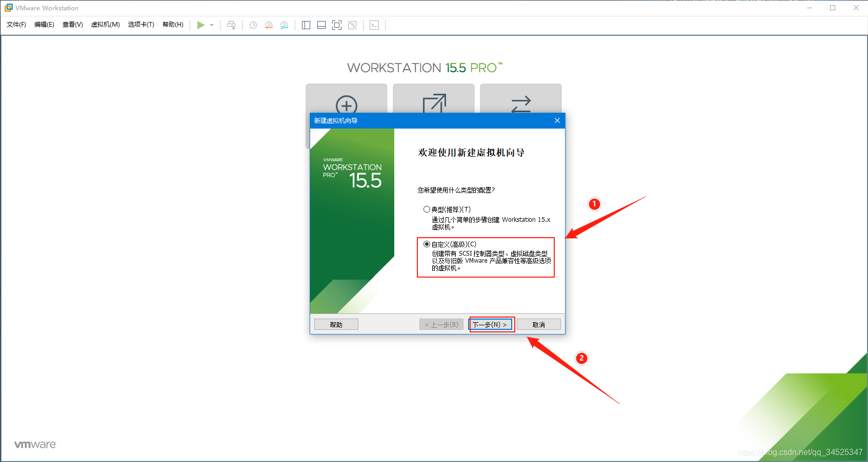Toggle the thumbnail bar view icon

tap(321, 25)
